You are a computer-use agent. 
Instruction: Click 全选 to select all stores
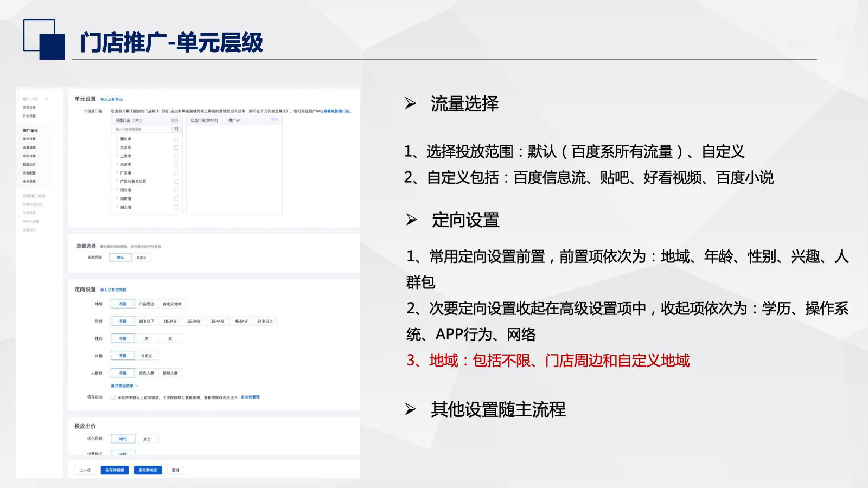click(174, 120)
